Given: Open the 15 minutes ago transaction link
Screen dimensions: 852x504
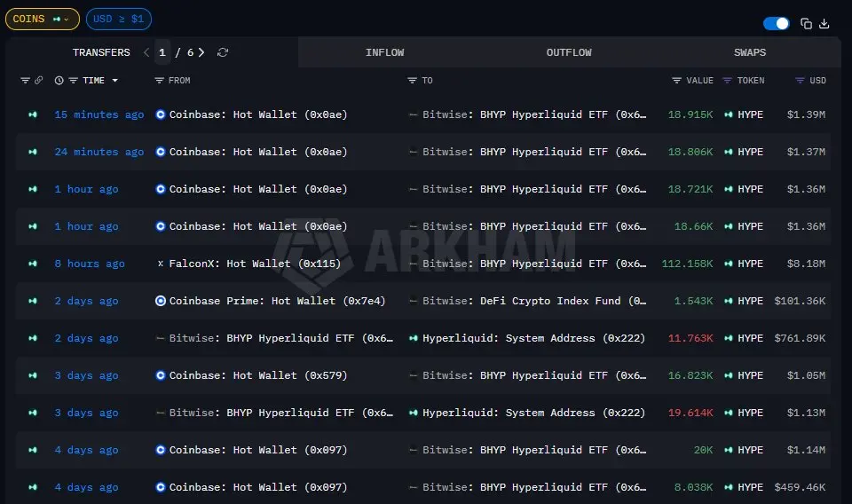Looking at the screenshot, I should [99, 114].
